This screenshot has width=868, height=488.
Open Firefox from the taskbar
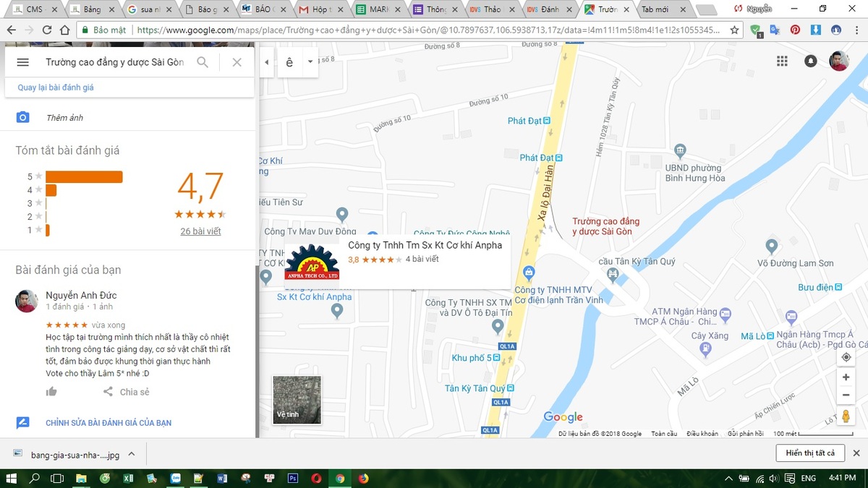[x=364, y=478]
